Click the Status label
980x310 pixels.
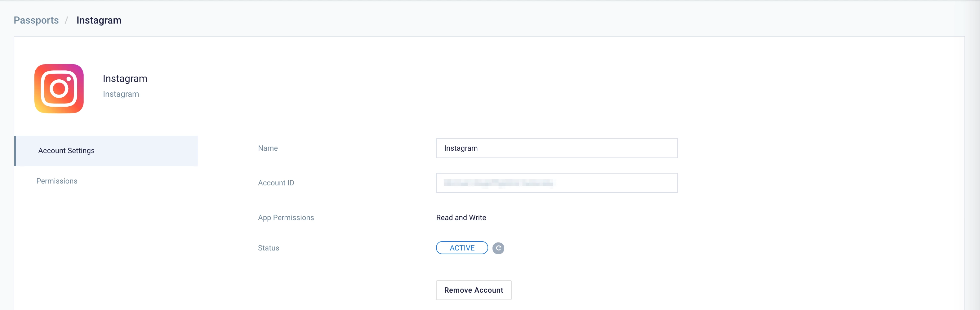tap(269, 248)
